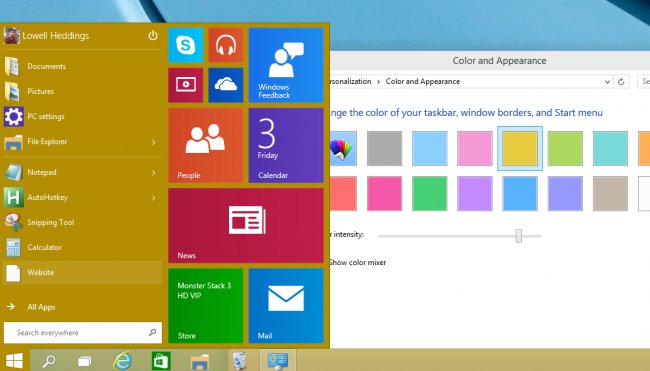
Task: Open Task View on taskbar
Action: point(85,361)
